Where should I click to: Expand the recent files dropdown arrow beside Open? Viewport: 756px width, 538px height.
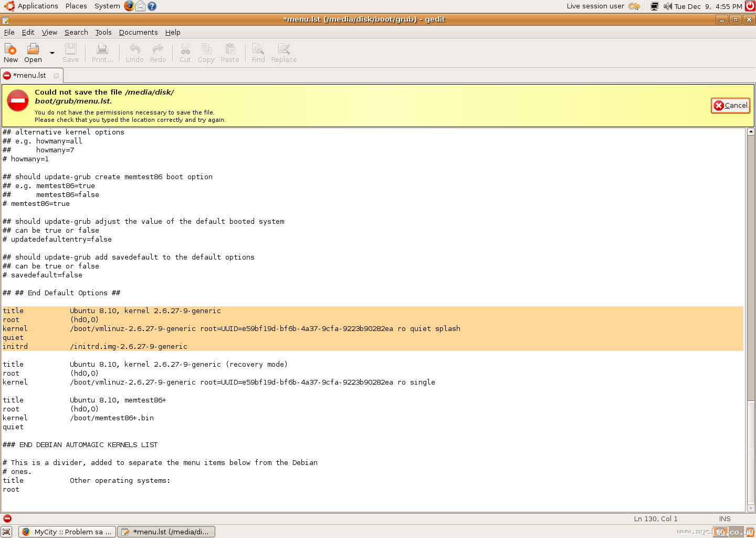pyautogui.click(x=52, y=53)
